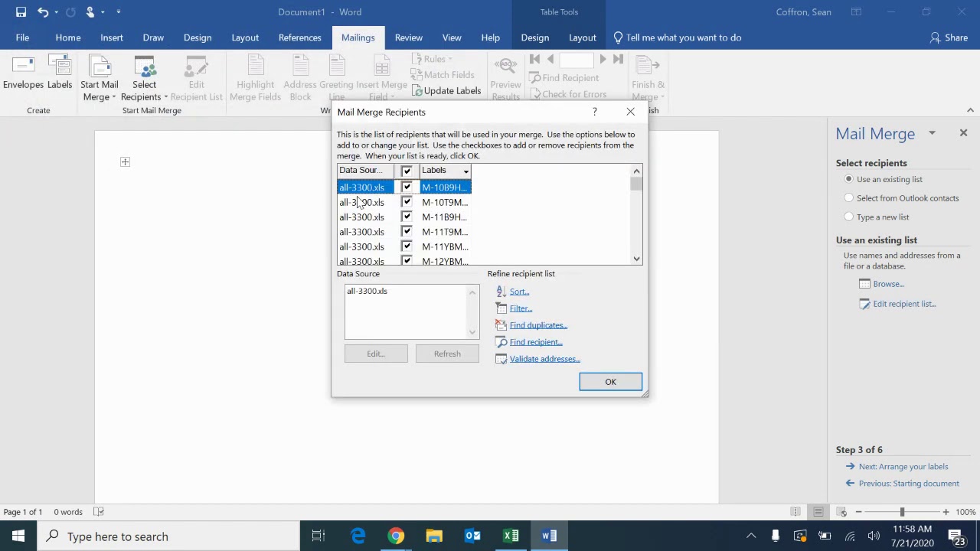Switch to the Insert tab
The width and height of the screenshot is (980, 551).
tap(112, 37)
